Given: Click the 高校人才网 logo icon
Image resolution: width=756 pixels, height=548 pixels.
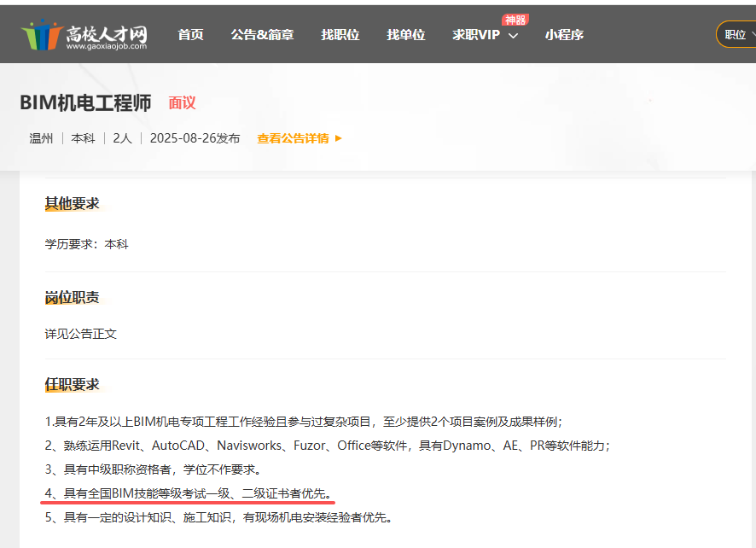Looking at the screenshot, I should pyautogui.click(x=41, y=35).
